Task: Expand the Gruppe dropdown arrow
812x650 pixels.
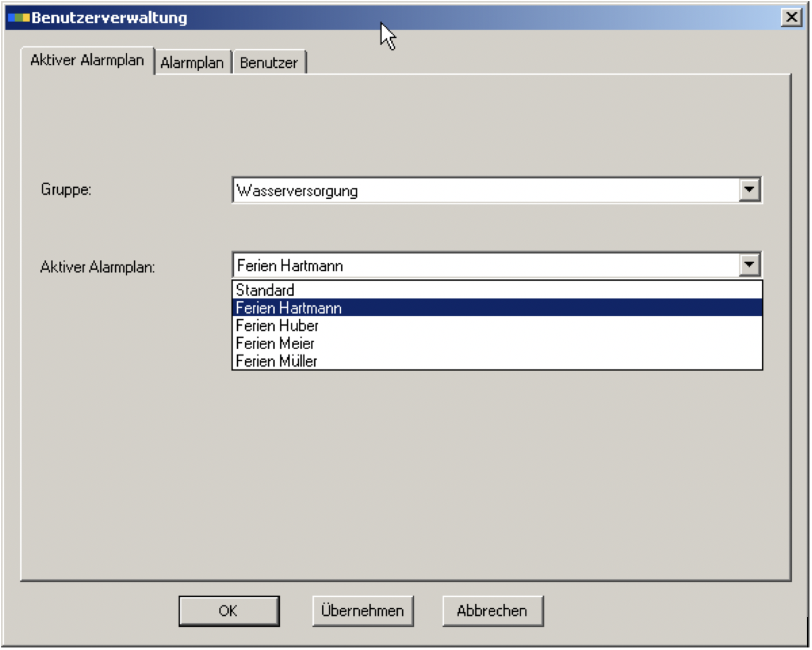Action: (749, 190)
